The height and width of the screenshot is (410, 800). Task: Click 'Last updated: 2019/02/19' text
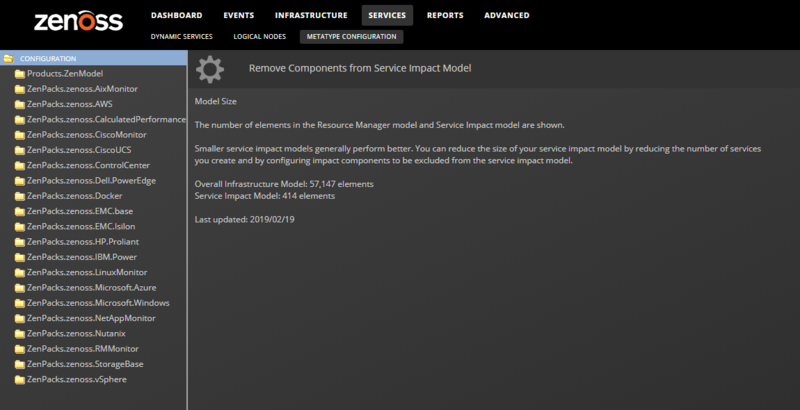[244, 220]
